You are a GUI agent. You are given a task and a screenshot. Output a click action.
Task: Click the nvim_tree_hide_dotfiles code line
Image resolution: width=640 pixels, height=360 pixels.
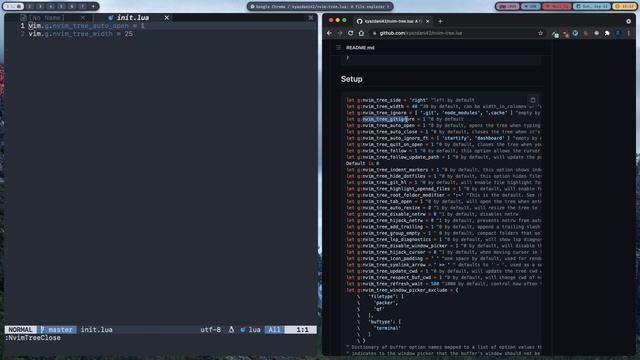(x=443, y=176)
